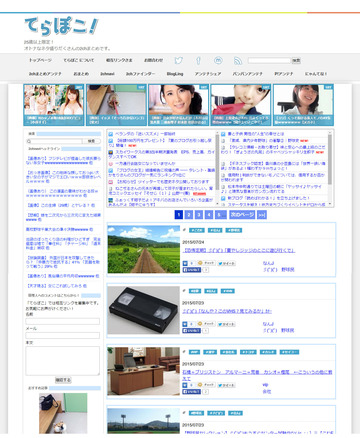Focus the header search input field
The height and width of the screenshot is (438, 360).
[x=269, y=61]
